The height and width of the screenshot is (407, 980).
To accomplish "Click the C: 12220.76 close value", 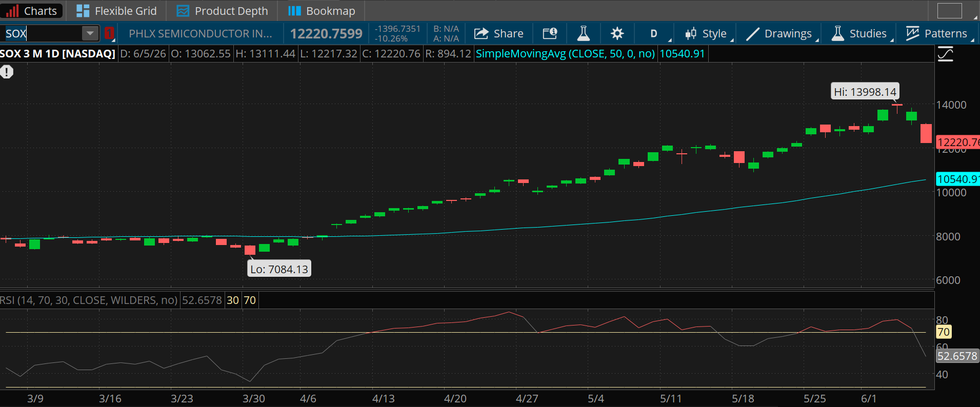I will pyautogui.click(x=391, y=54).
